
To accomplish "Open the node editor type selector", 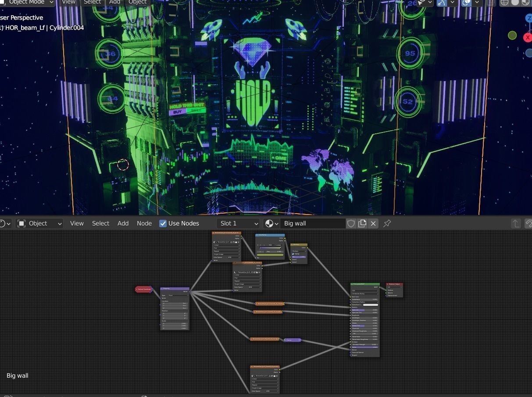I will (5, 223).
